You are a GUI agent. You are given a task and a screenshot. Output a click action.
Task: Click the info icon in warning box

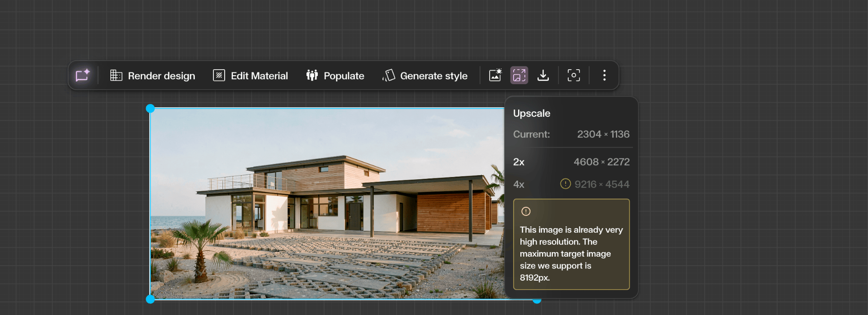click(x=526, y=211)
